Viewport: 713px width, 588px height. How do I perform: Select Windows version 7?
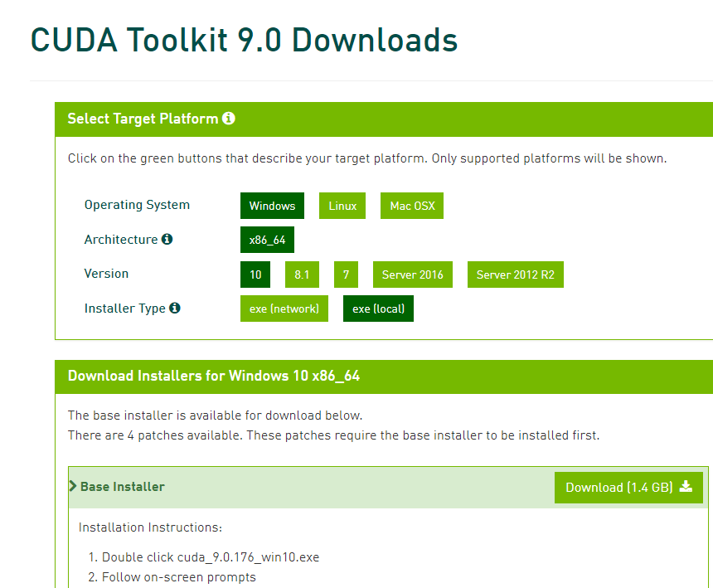point(346,275)
